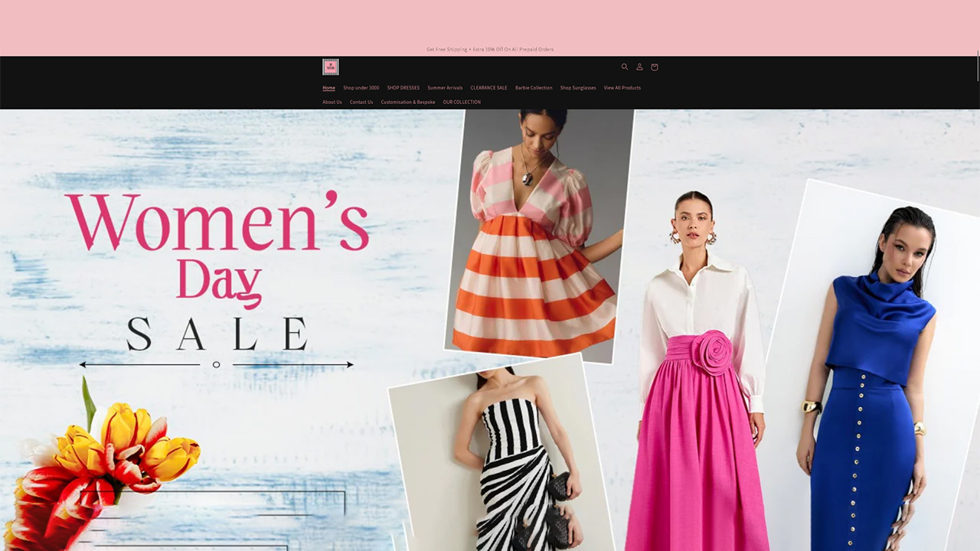Open the search icon in header
This screenshot has height=551, width=980.
point(625,67)
